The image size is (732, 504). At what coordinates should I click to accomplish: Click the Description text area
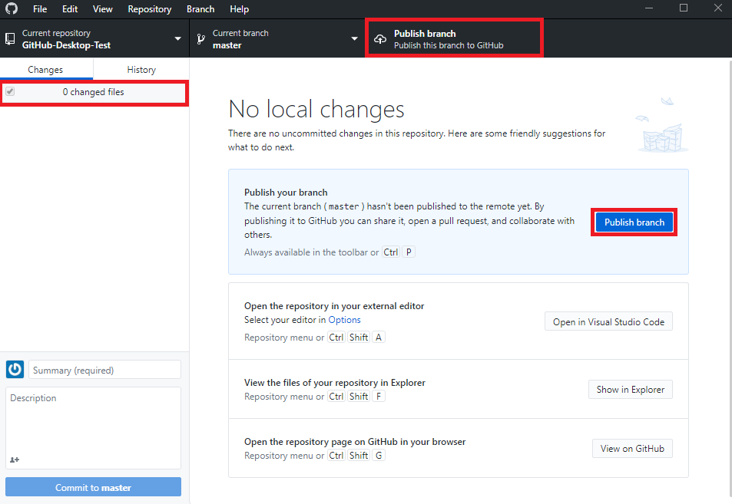93,428
